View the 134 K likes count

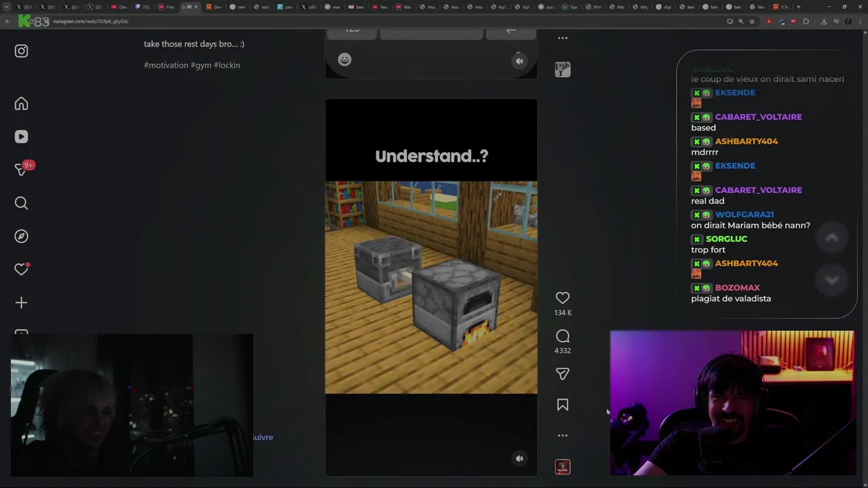(563, 312)
